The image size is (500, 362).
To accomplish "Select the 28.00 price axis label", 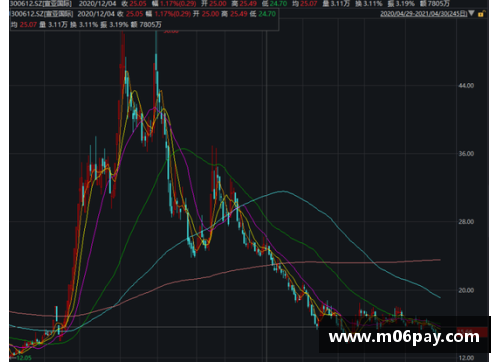I will (x=466, y=222).
